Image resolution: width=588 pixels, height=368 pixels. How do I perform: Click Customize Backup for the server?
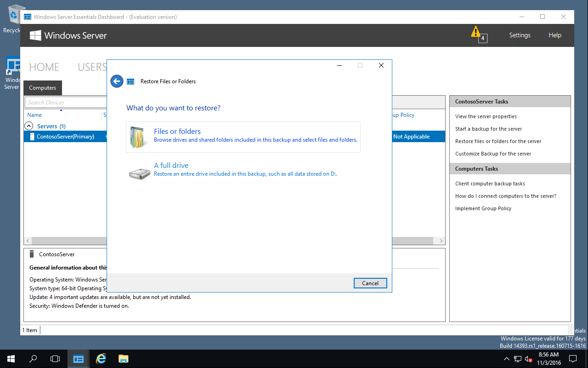coord(493,154)
